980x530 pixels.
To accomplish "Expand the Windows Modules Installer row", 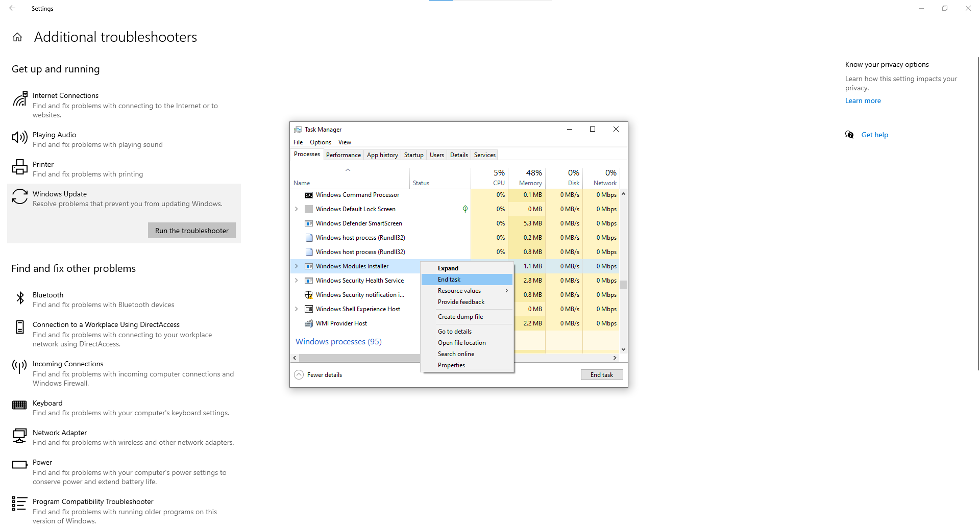I will [x=296, y=266].
